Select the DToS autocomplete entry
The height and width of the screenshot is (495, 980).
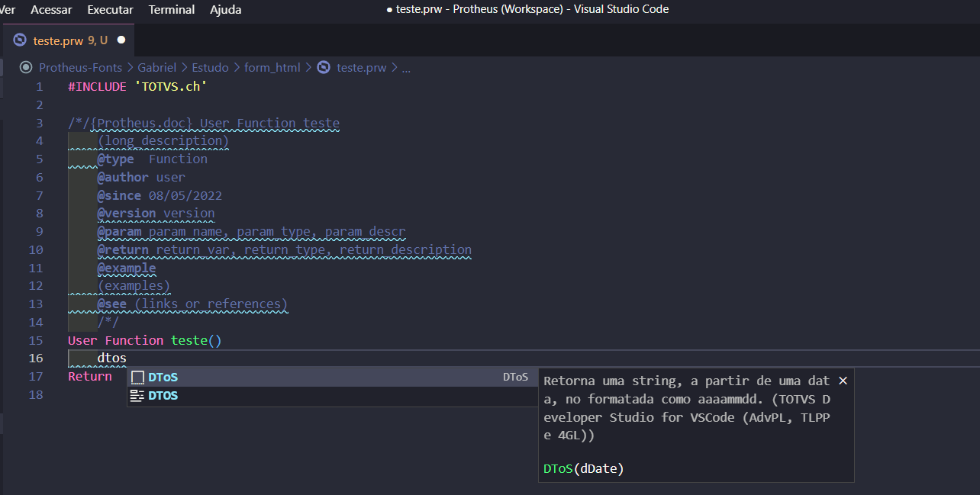click(162, 377)
